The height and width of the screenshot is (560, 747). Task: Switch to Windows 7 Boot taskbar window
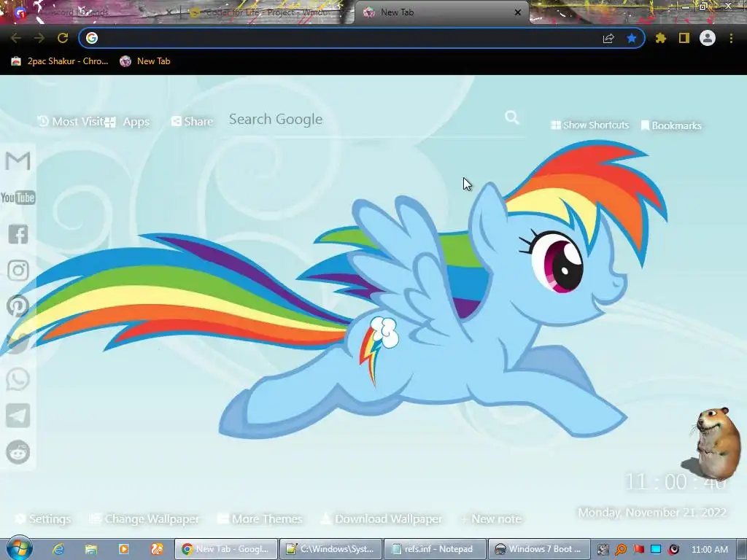tap(539, 549)
